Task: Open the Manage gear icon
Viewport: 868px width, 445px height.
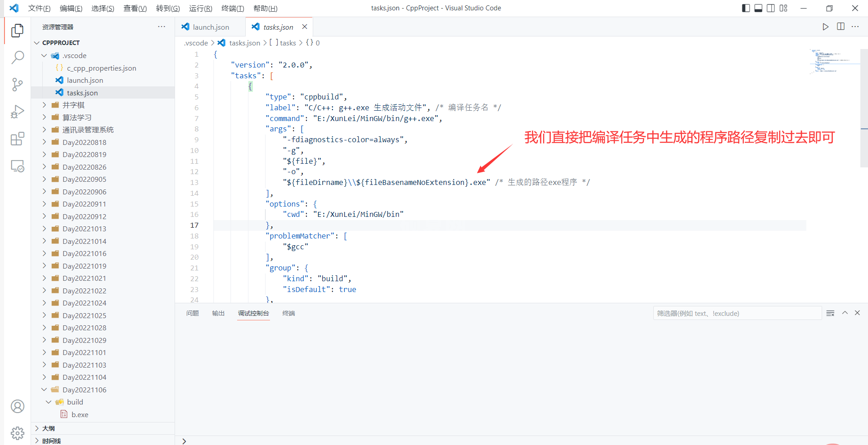Action: point(18,433)
